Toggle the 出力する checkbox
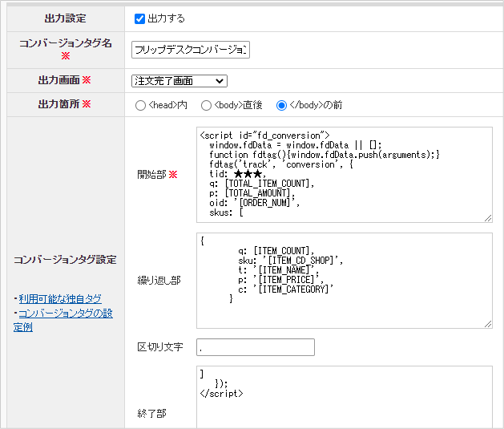The width and height of the screenshot is (504, 429). pos(139,18)
